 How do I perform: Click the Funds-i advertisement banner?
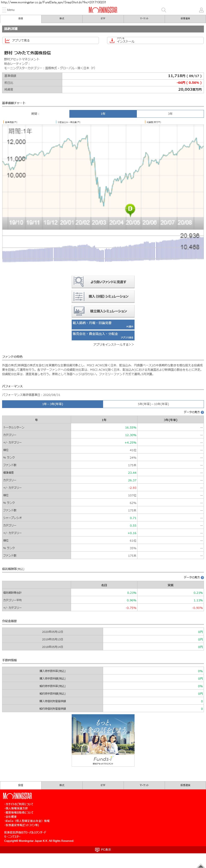[103, 740]
